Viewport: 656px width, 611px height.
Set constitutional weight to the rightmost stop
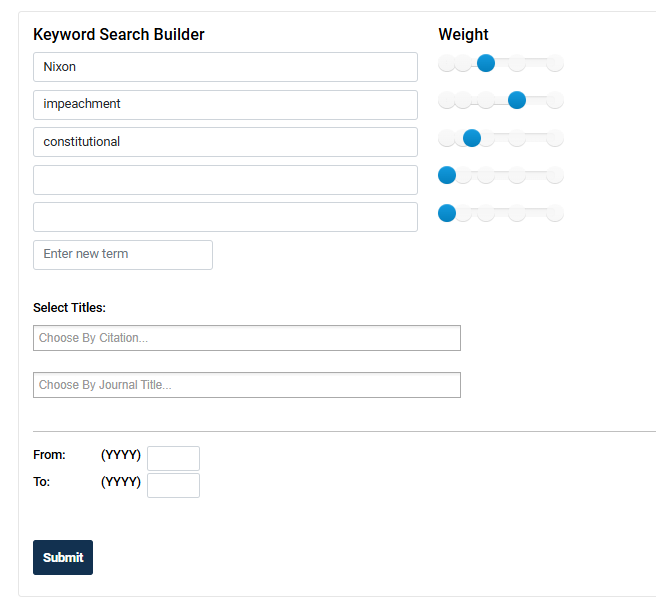pos(555,138)
